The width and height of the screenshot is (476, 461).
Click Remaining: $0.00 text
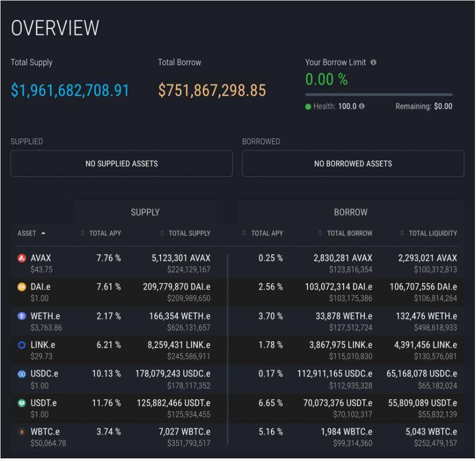(x=424, y=106)
